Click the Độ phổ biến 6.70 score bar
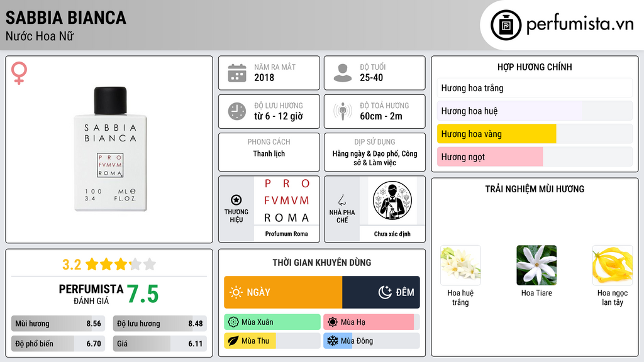The height and width of the screenshot is (362, 644). click(x=58, y=344)
